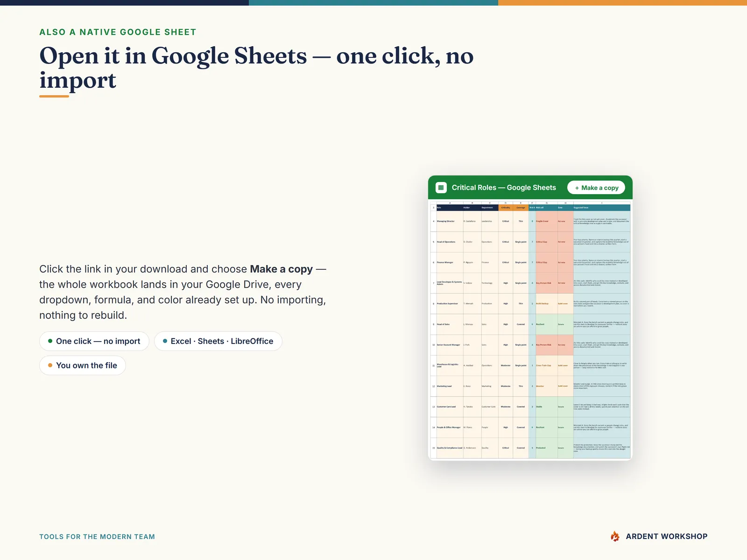747x560 pixels.
Task: Click the orange 'Criticality' column header
Action: click(x=506, y=208)
